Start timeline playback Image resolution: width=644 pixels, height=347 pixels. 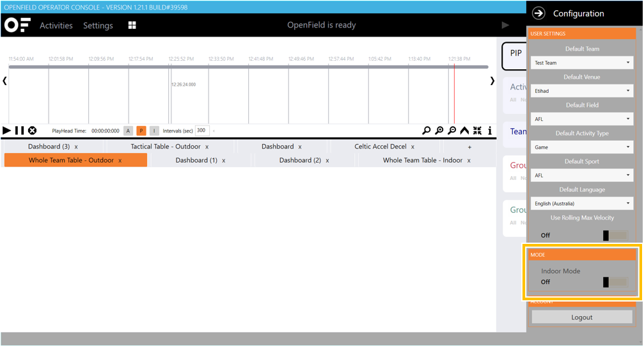tap(6, 131)
